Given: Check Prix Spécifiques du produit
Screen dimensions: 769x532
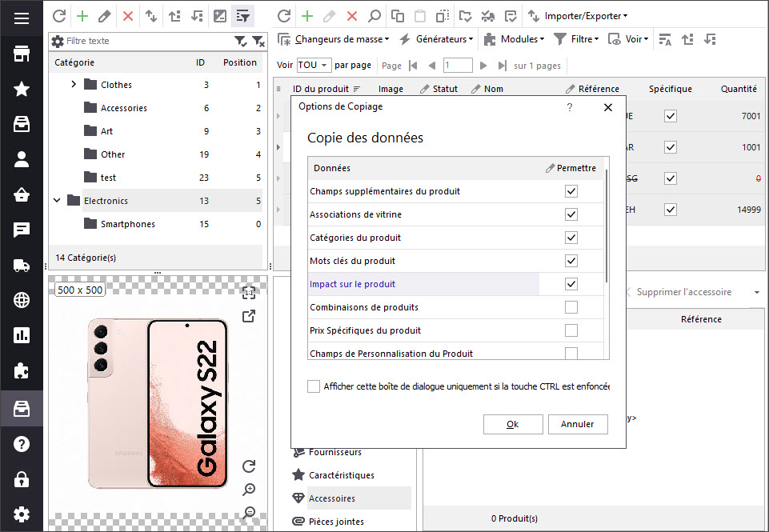Looking at the screenshot, I should coord(571,330).
